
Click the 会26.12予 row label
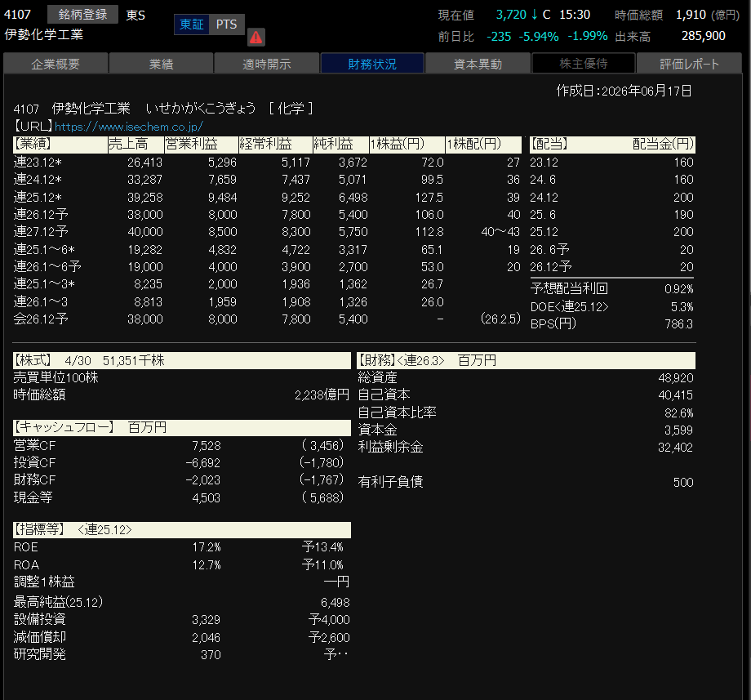pyautogui.click(x=41, y=319)
